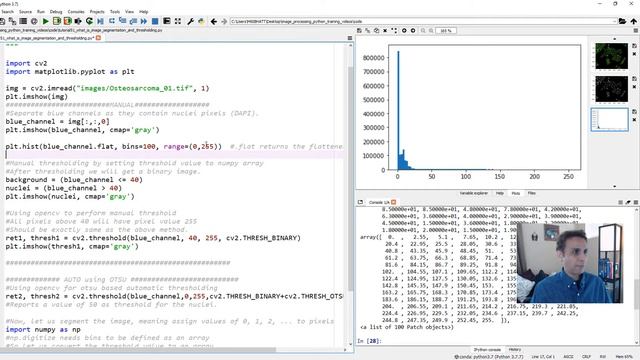Viewport: 640px width, 360px height.
Task: Click conda python3.7 status bar entry
Action: (x=489, y=357)
